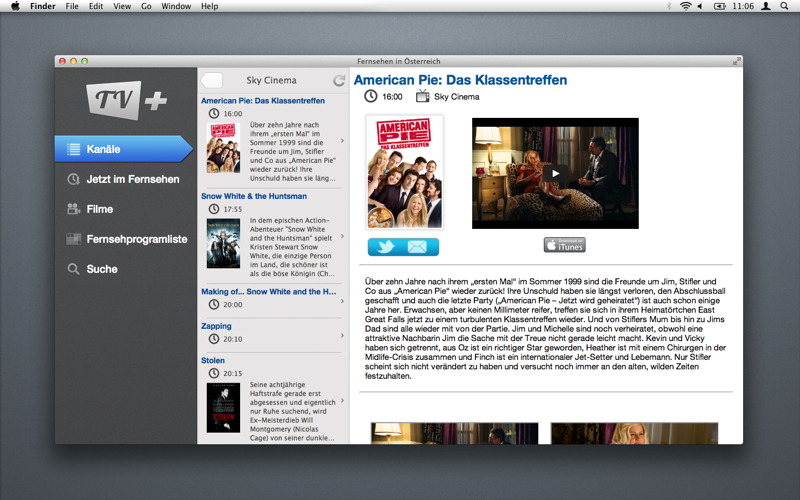Click clock icon next to 20:00
800x500 pixels.
pyautogui.click(x=214, y=304)
